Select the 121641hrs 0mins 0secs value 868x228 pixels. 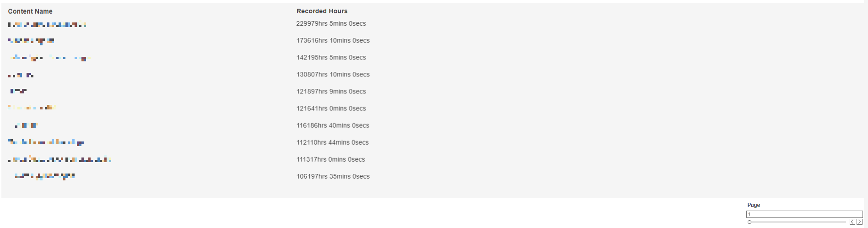coord(331,108)
